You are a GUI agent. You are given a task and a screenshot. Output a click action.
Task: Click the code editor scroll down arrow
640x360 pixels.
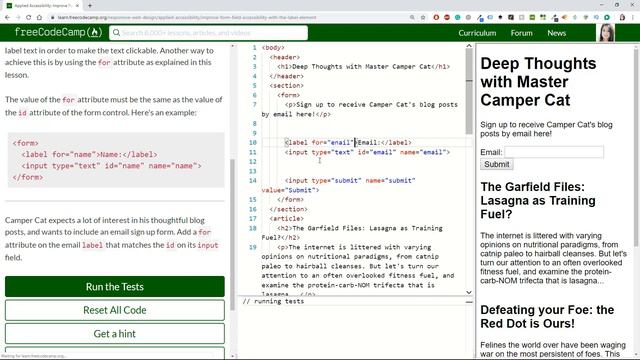[x=469, y=292]
